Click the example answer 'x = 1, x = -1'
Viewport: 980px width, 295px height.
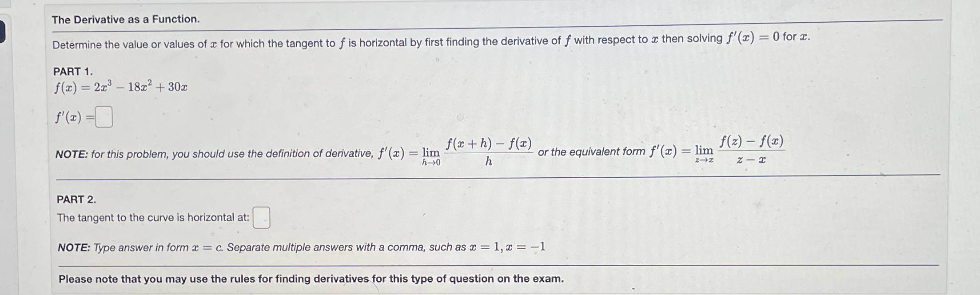click(x=506, y=247)
